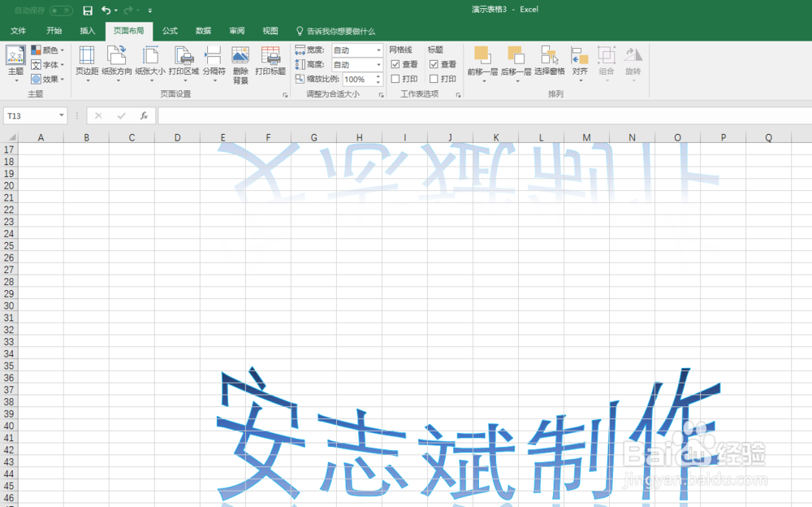Open Customize Quick Access Toolbar dropdown

click(150, 11)
